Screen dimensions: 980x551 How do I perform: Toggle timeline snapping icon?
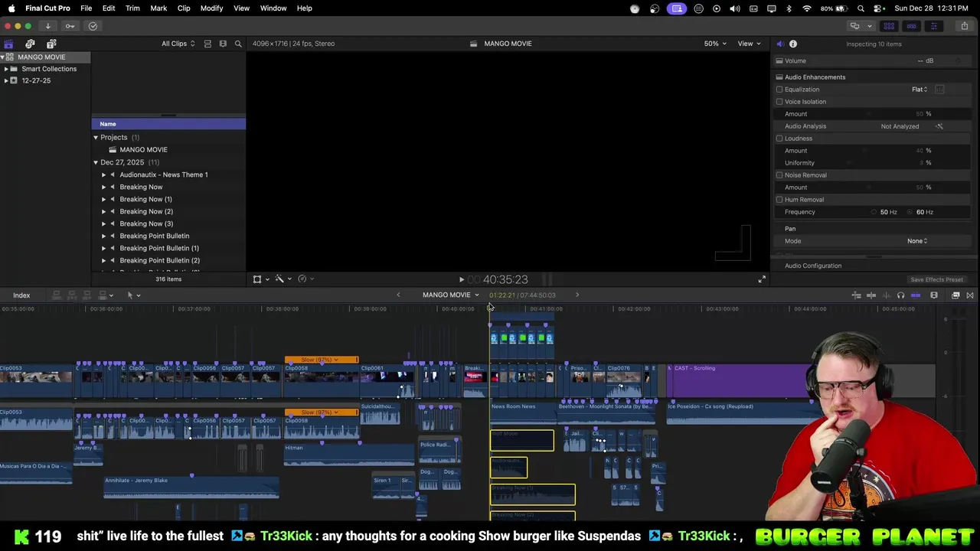point(916,295)
